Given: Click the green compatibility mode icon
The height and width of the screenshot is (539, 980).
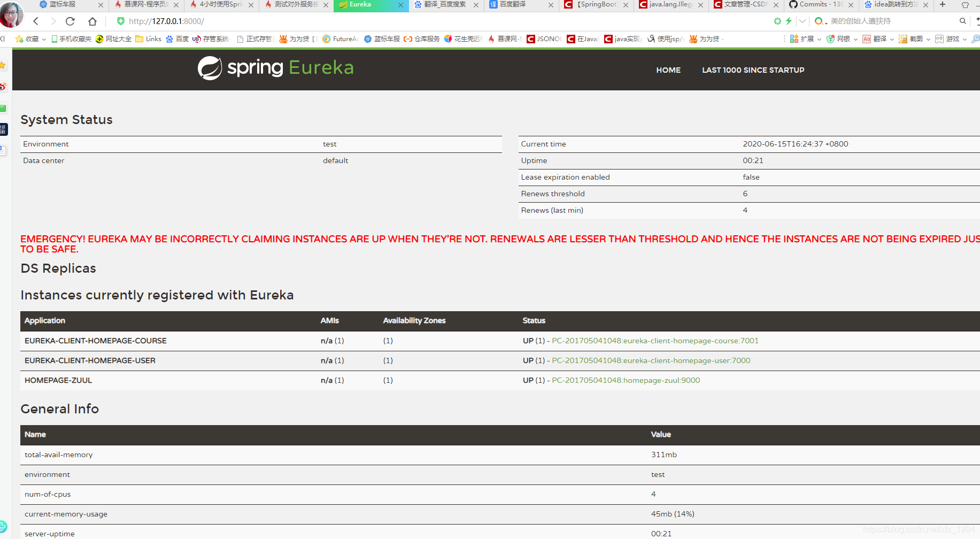Looking at the screenshot, I should coord(777,21).
